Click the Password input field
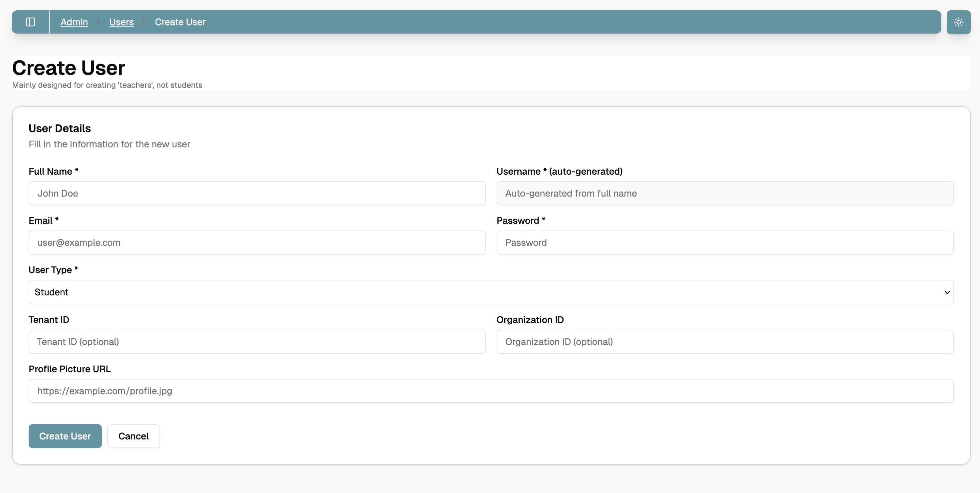This screenshot has height=493, width=980. [725, 243]
